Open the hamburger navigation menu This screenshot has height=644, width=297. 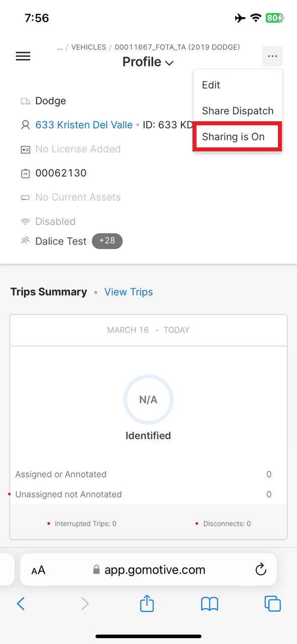click(x=23, y=56)
